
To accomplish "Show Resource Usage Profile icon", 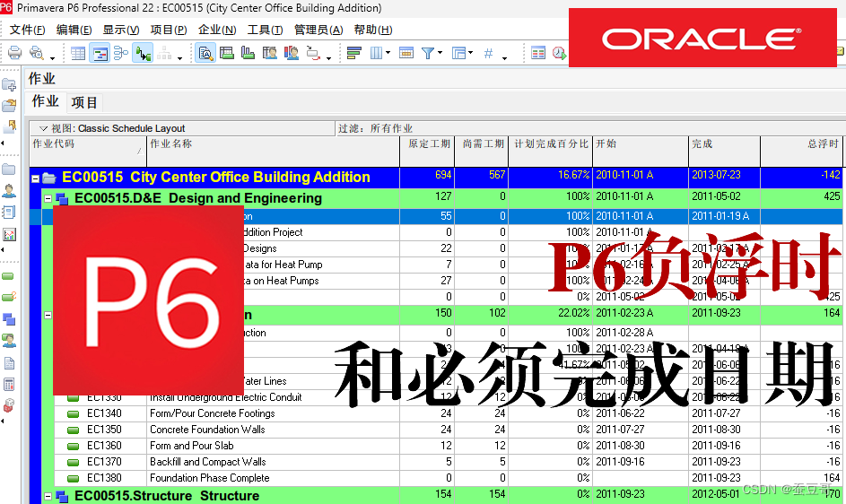I will click(x=292, y=53).
